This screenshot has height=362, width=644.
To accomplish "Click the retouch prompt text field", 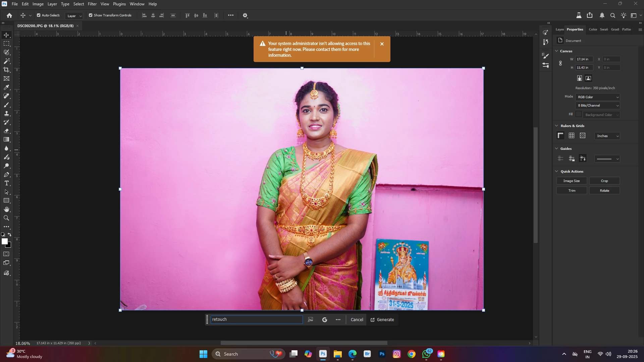I will pyautogui.click(x=257, y=320).
